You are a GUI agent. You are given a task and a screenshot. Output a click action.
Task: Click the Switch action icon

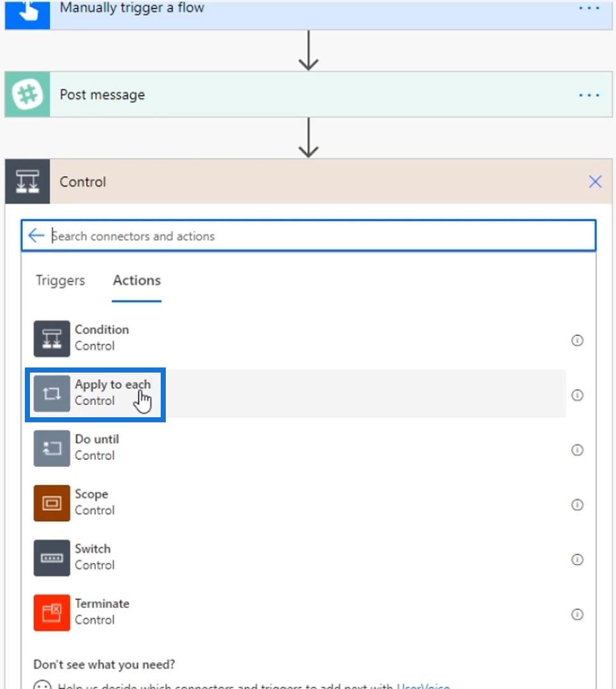point(52,558)
